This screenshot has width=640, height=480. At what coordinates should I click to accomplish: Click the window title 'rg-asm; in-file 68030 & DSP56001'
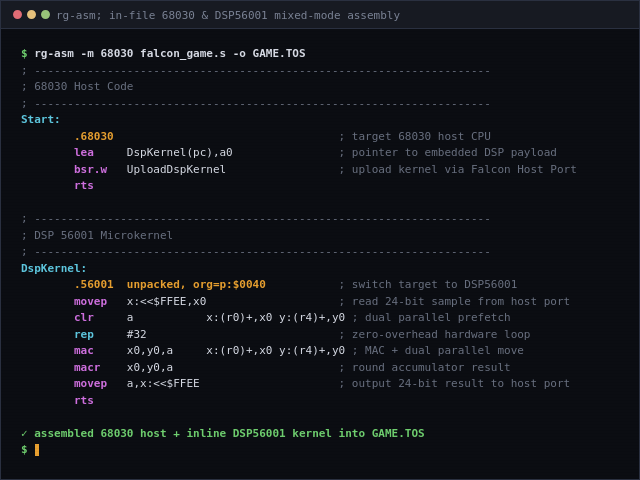click(x=162, y=16)
